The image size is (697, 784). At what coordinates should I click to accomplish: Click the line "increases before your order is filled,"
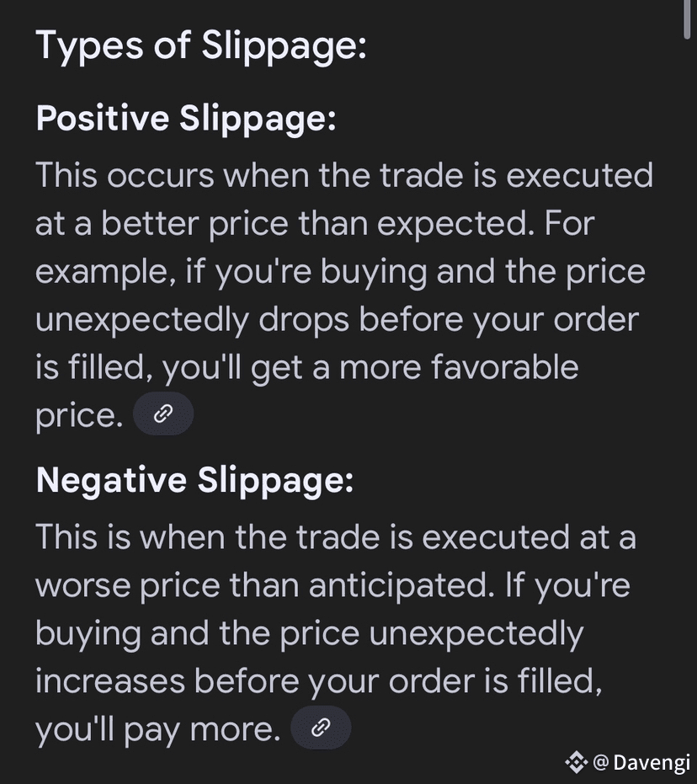[x=318, y=680]
